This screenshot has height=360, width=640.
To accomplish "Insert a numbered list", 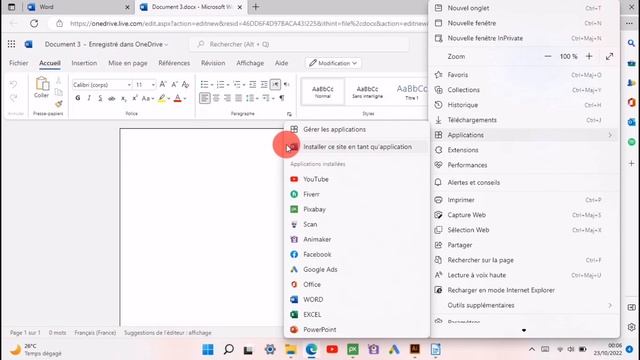I will click(x=220, y=84).
